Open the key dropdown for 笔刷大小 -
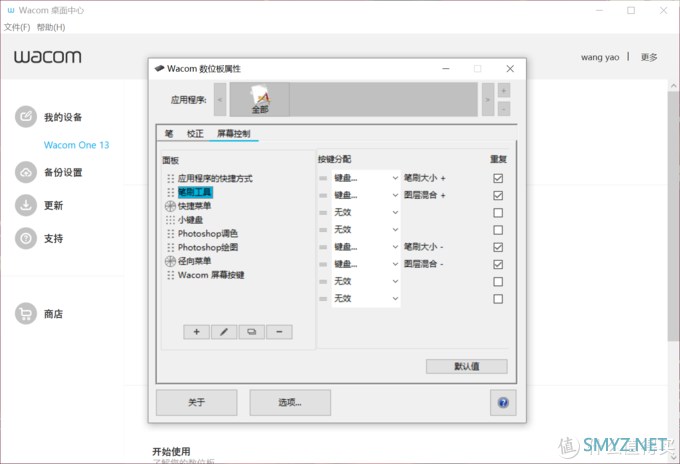Image resolution: width=680 pixels, height=464 pixels. pyautogui.click(x=366, y=247)
